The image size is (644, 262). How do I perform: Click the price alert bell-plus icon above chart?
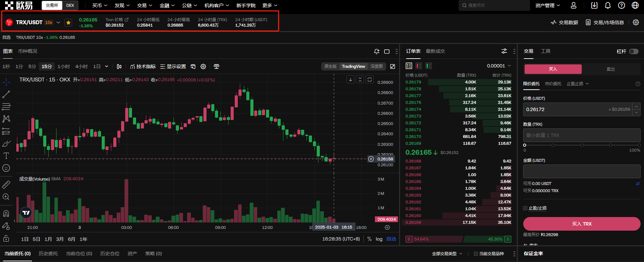tap(377, 51)
